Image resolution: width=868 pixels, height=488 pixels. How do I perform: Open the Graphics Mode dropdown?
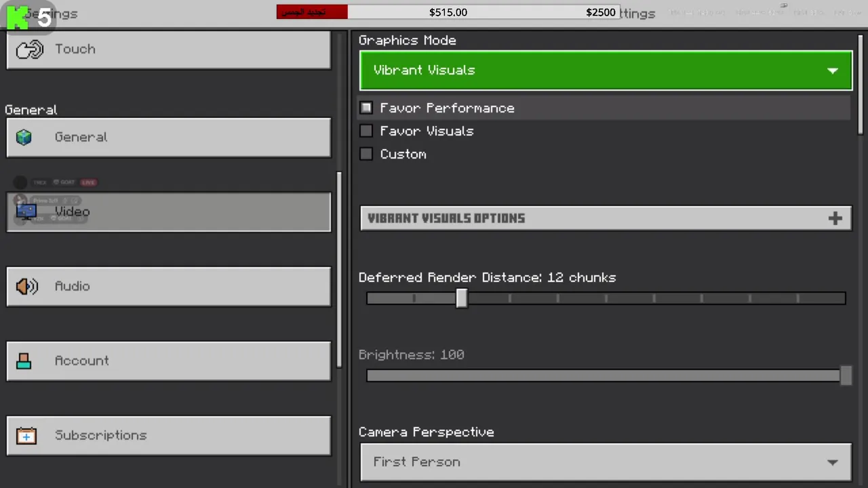[605, 70]
